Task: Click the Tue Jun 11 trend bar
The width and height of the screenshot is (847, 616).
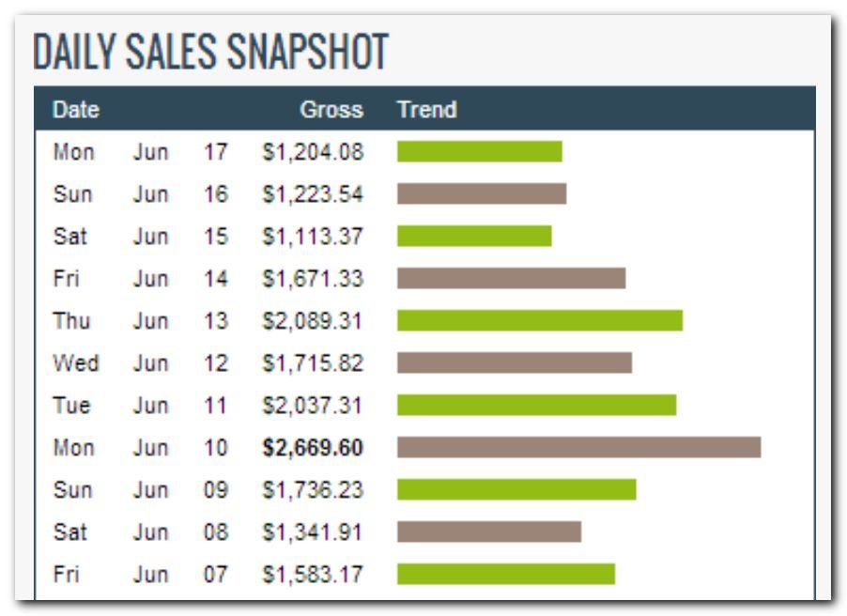Action: pyautogui.click(x=536, y=405)
